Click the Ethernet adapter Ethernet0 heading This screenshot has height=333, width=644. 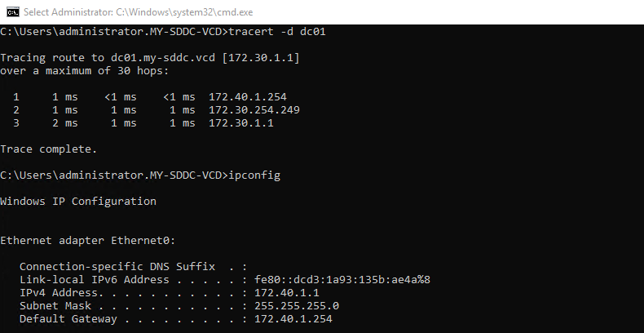[88, 241]
